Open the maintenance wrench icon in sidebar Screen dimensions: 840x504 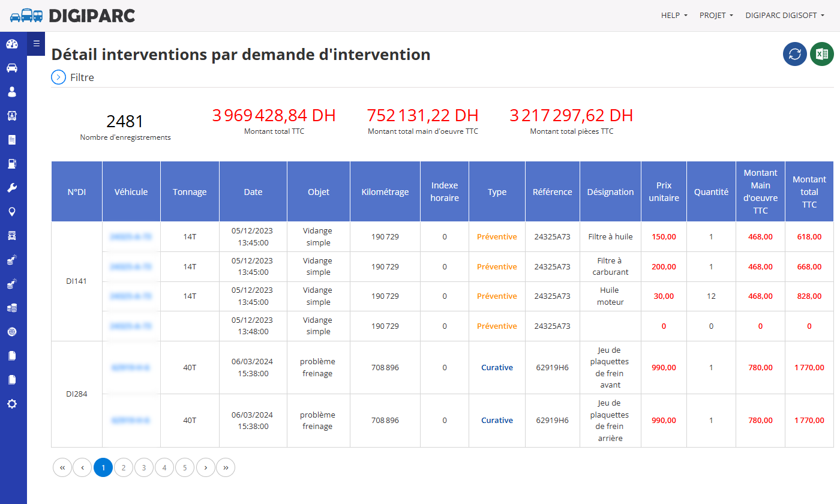tap(12, 188)
